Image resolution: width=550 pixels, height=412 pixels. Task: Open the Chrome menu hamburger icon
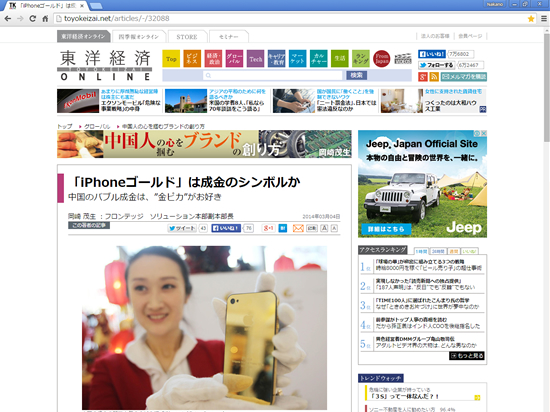tap(544, 19)
